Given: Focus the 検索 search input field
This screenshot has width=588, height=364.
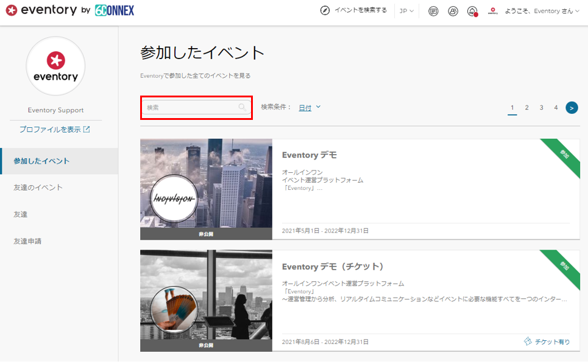Looking at the screenshot, I should pyautogui.click(x=196, y=108).
